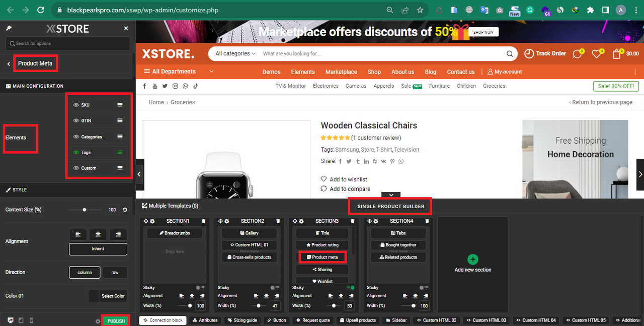Choose the row direction button

(x=115, y=272)
